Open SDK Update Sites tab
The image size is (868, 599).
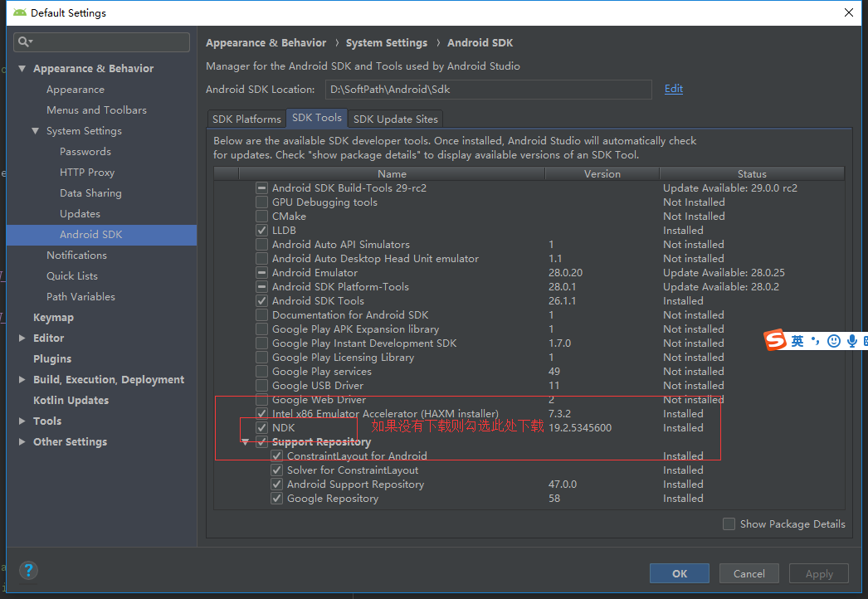tap(395, 119)
